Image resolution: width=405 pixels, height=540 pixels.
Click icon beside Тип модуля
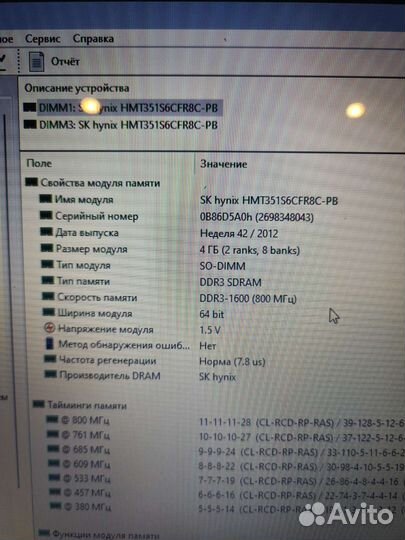[x=47, y=264]
